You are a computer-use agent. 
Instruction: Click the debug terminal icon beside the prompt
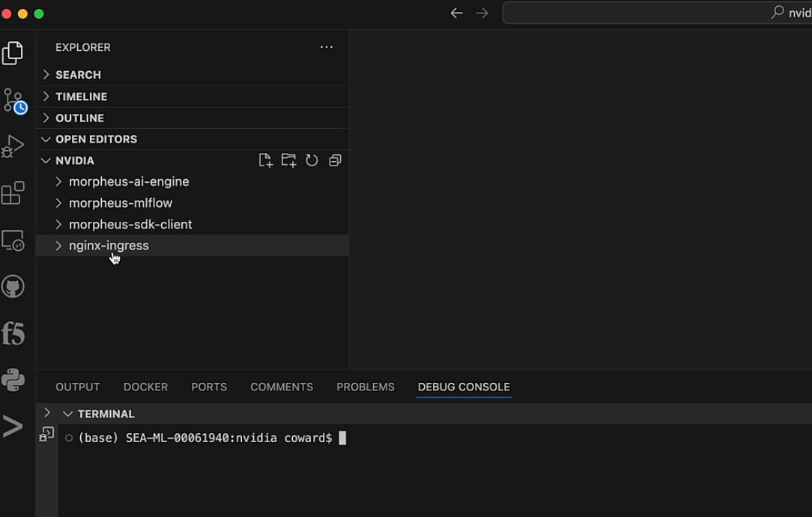[46, 434]
